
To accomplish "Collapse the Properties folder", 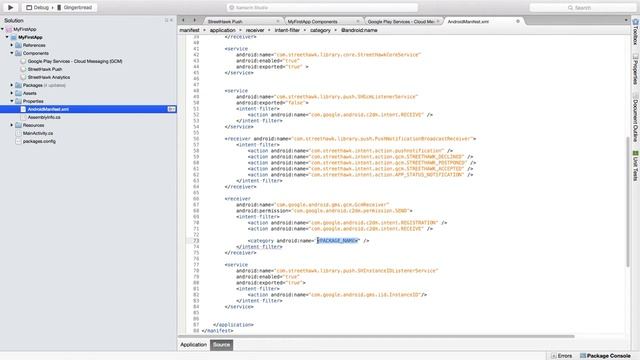I will click(x=12, y=101).
